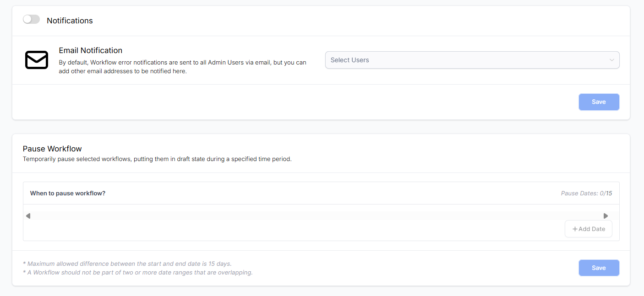The image size is (644, 296).
Task: Click the 'Temporarily pause selected workflows' description
Action: [157, 159]
